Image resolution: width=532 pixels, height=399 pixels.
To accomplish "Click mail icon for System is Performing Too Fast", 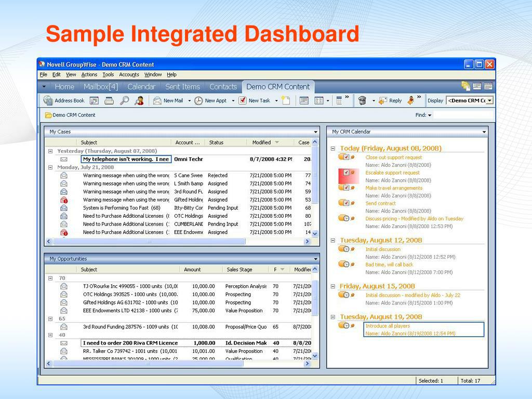I will point(64,208).
